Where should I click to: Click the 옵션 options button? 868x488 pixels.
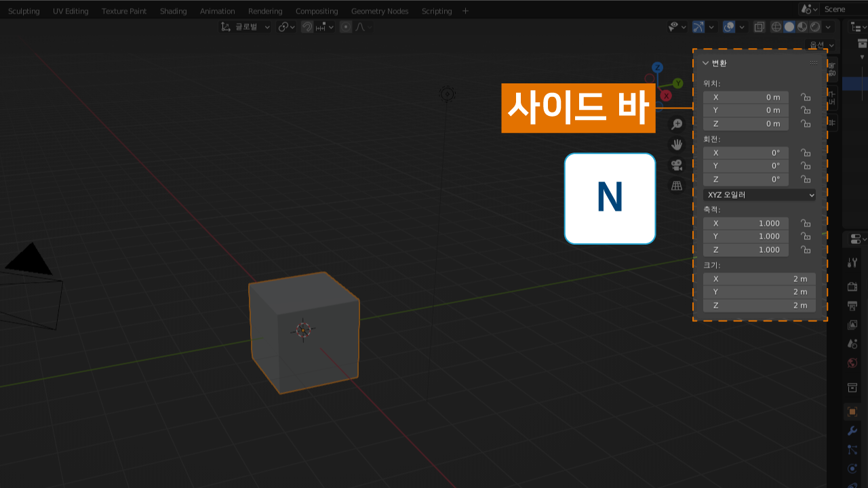pyautogui.click(x=819, y=45)
